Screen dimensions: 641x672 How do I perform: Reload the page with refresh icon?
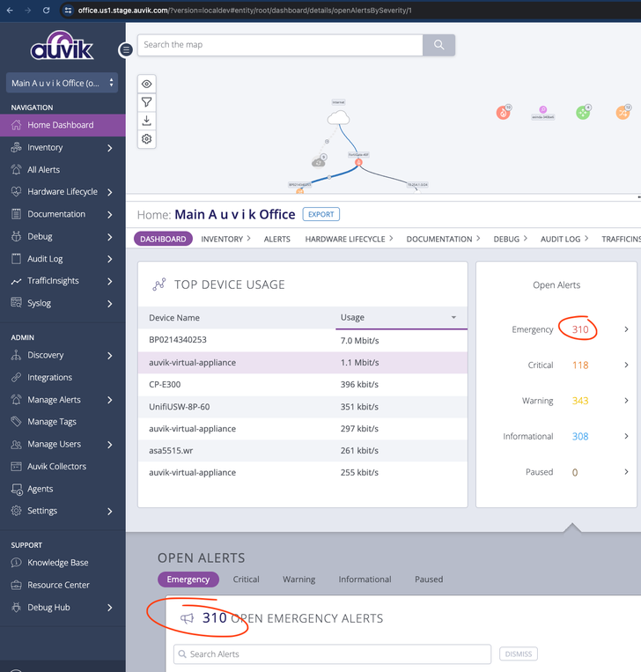point(46,11)
